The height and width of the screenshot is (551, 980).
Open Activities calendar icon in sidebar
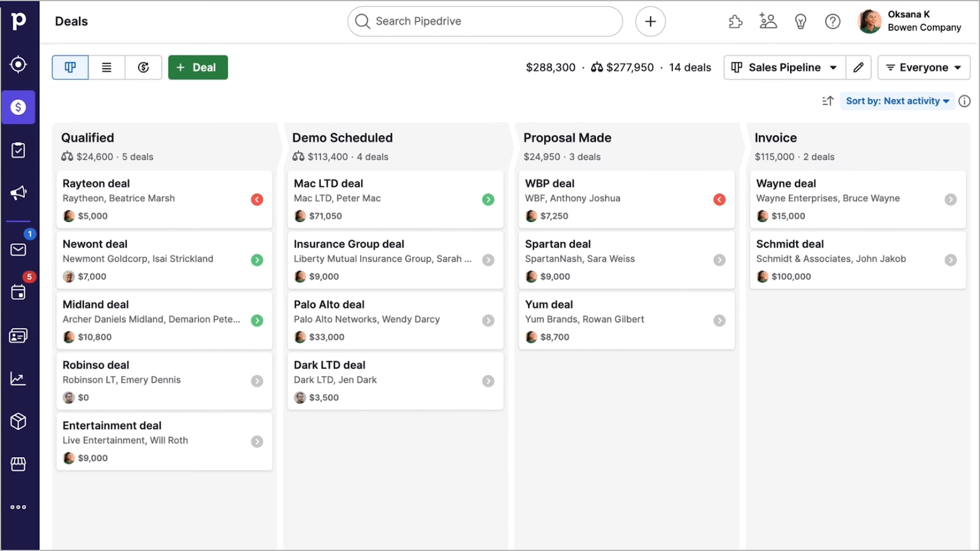click(18, 292)
